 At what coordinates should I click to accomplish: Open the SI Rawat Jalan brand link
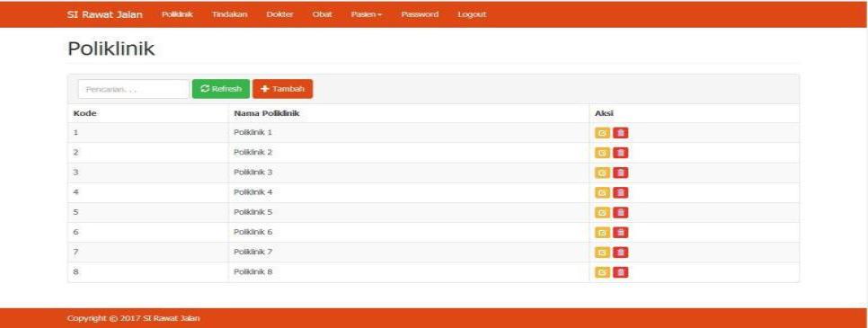pos(104,14)
